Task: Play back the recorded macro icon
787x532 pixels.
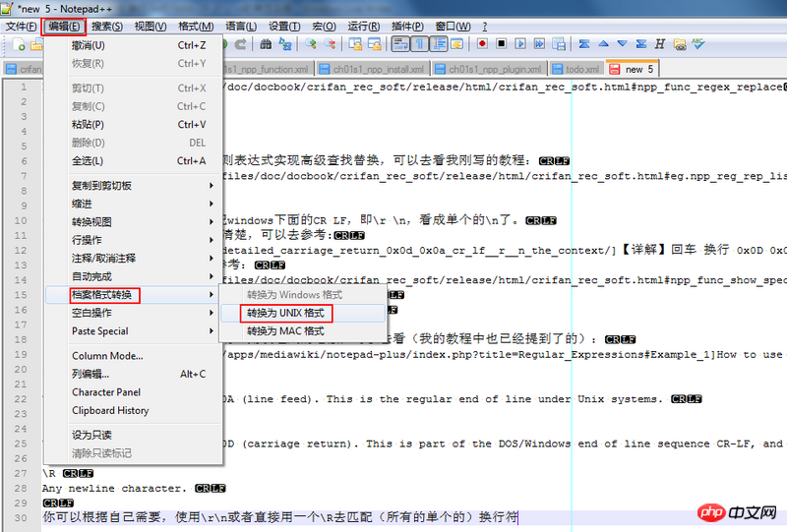Action: [520, 43]
